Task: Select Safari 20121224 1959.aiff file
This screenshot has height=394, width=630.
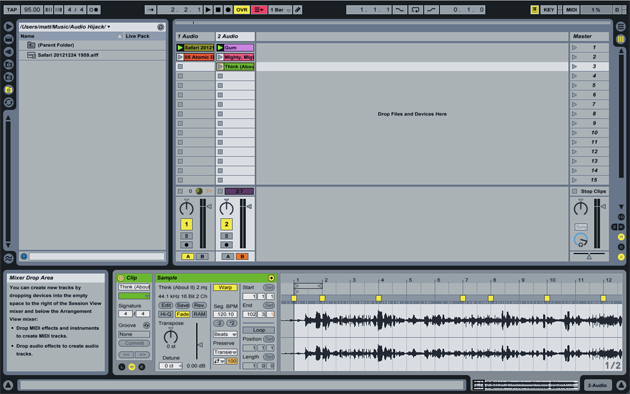Action: [x=68, y=55]
